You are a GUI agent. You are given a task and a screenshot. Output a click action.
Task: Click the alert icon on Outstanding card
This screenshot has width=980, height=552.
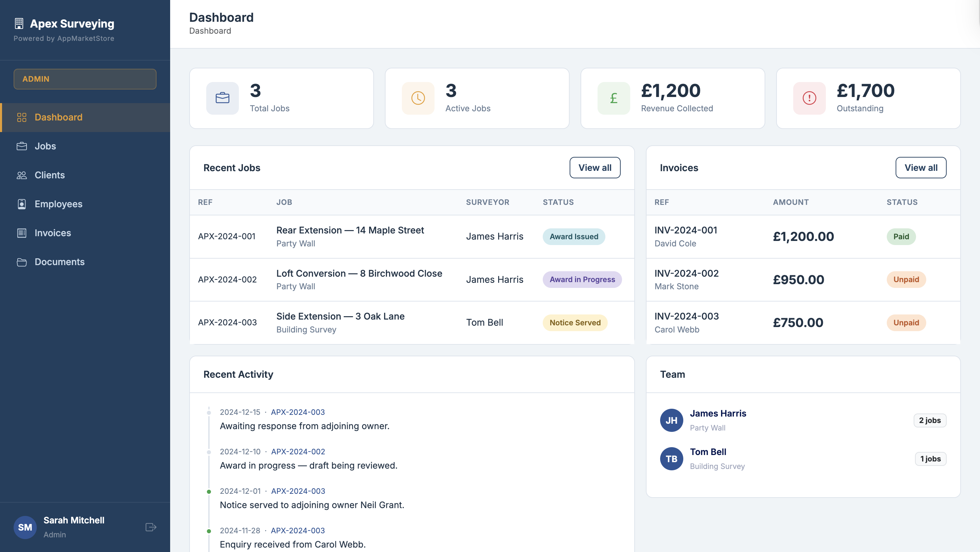(x=809, y=98)
